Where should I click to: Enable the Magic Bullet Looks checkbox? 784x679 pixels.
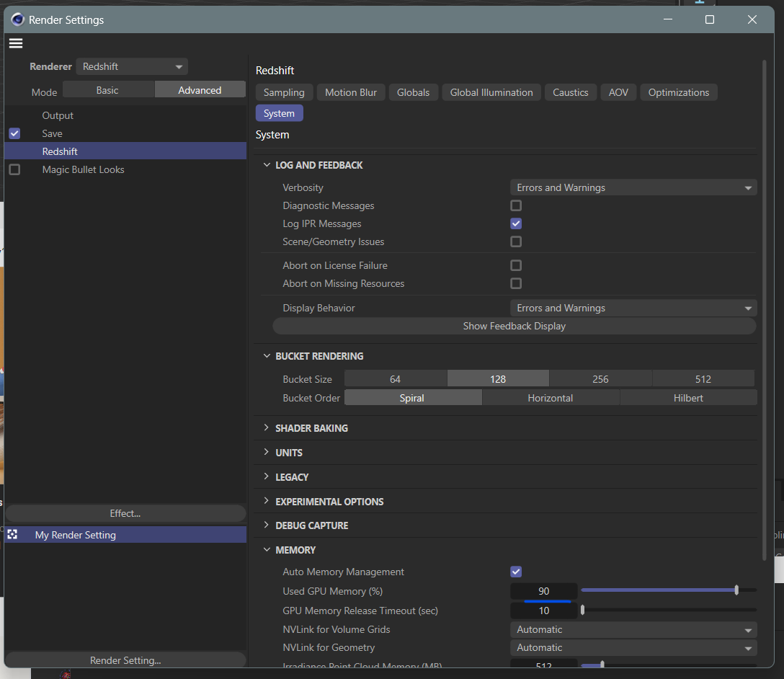(x=14, y=169)
